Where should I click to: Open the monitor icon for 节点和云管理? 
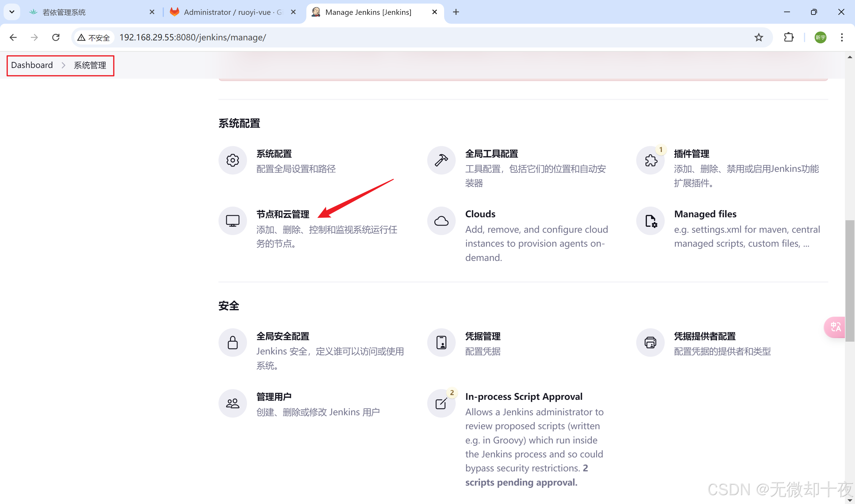pos(232,221)
